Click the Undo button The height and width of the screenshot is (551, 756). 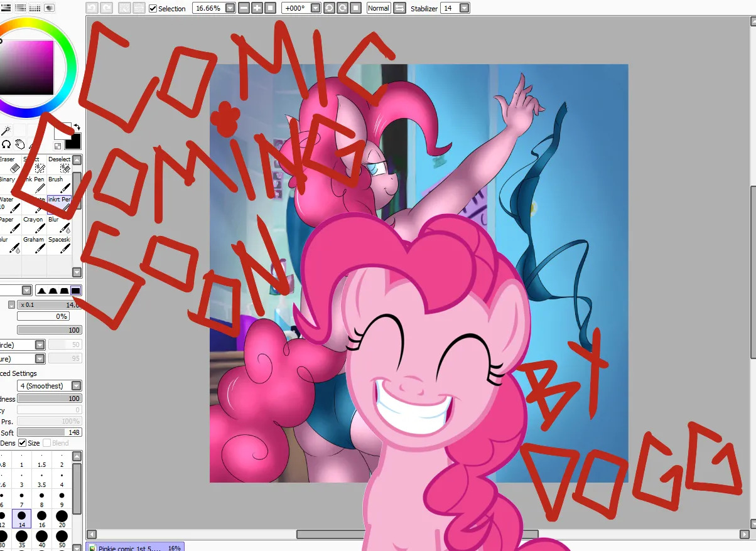(92, 8)
